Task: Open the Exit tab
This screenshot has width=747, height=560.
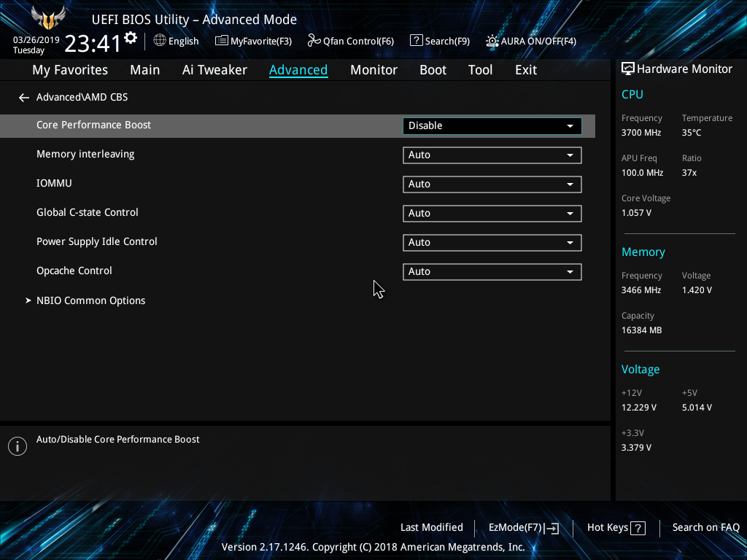Action: 526,70
